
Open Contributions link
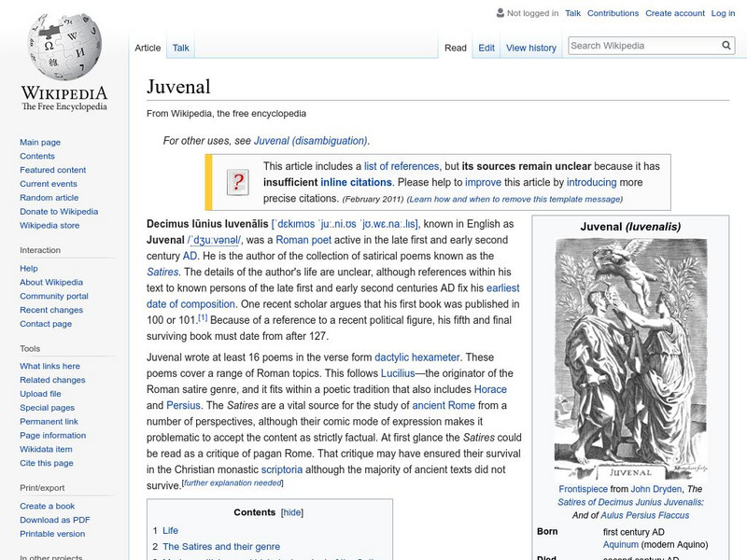(613, 13)
